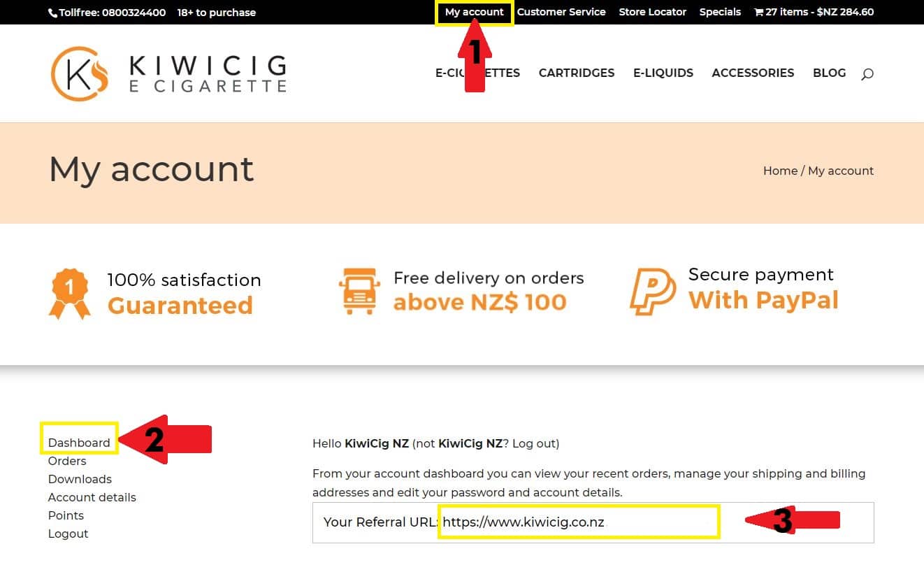Click the 100% satisfaction Guaranteed text
The height and width of the screenshot is (572, 924).
[184, 294]
